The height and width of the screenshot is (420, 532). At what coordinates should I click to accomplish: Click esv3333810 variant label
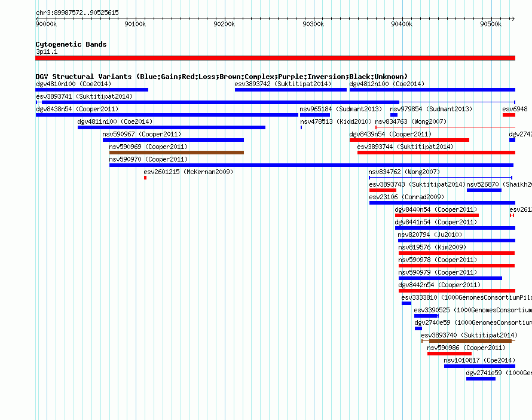[466, 297]
